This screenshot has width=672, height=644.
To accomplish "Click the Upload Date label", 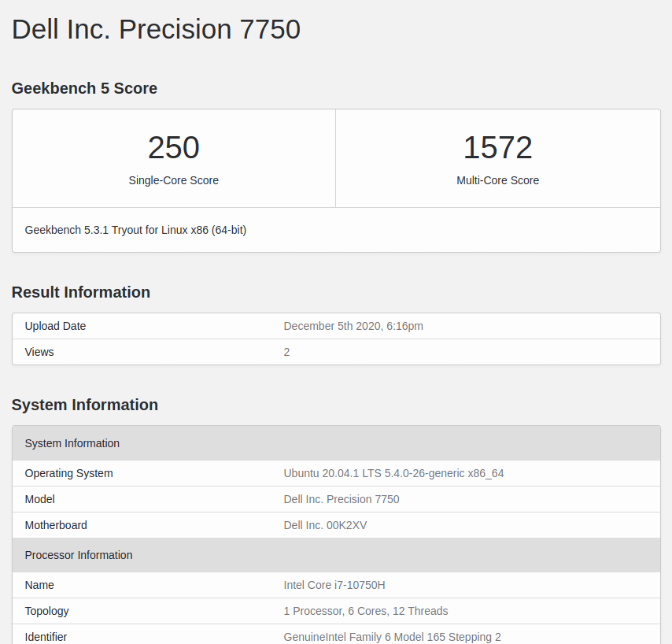I will coord(55,326).
